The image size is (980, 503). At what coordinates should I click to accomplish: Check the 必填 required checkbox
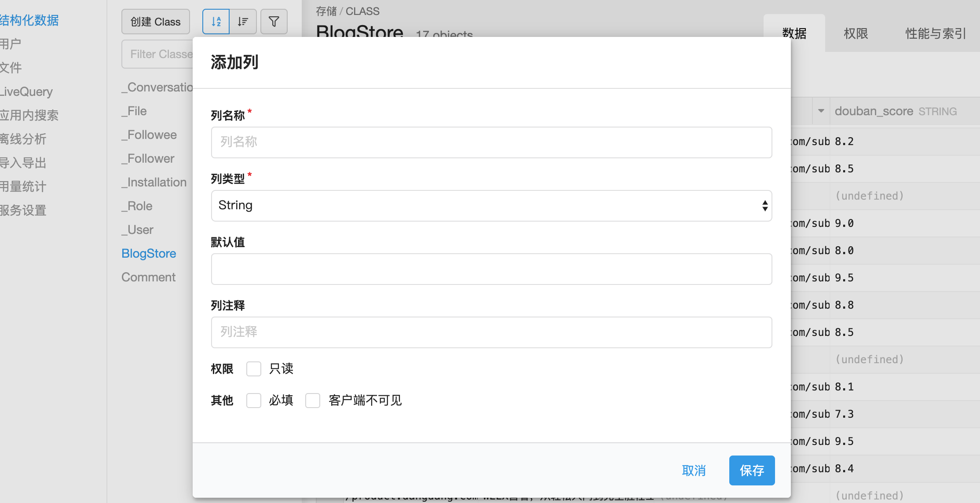254,401
